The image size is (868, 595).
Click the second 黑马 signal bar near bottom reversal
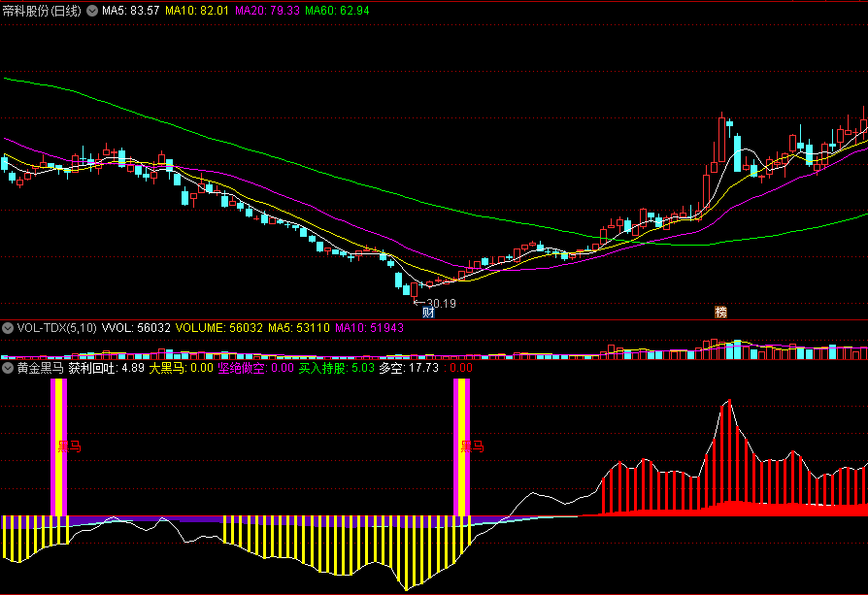click(462, 447)
